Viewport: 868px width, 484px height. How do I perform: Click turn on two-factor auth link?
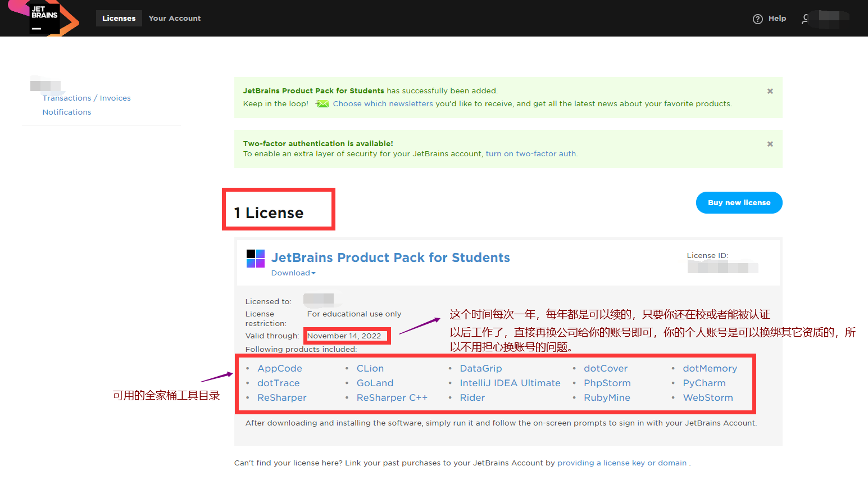(531, 153)
